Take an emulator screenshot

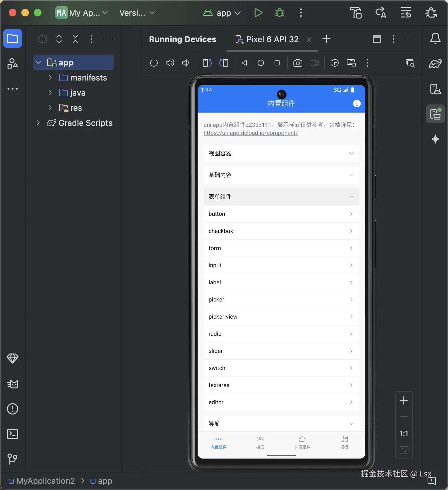(298, 63)
